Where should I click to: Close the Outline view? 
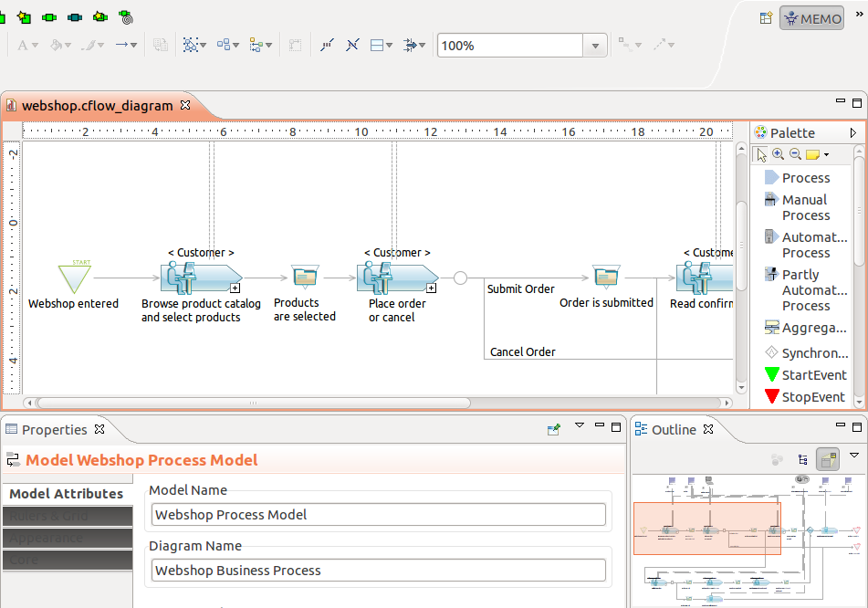(x=708, y=429)
